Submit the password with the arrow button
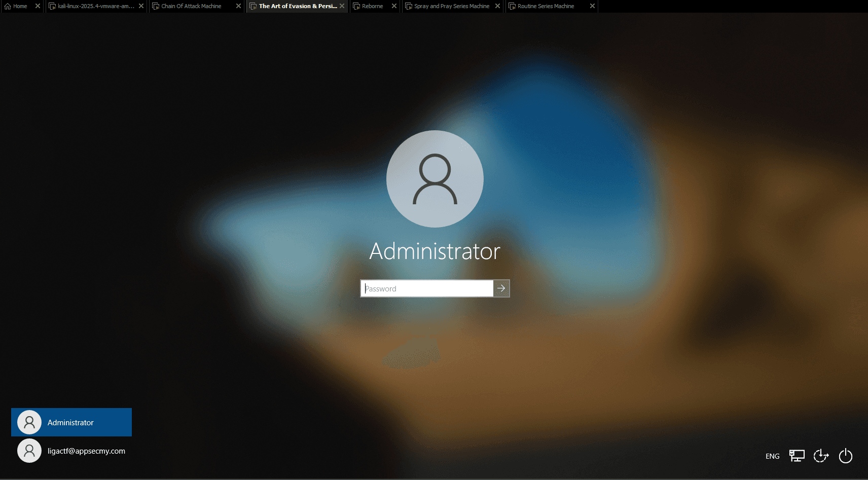The image size is (868, 480). (501, 288)
